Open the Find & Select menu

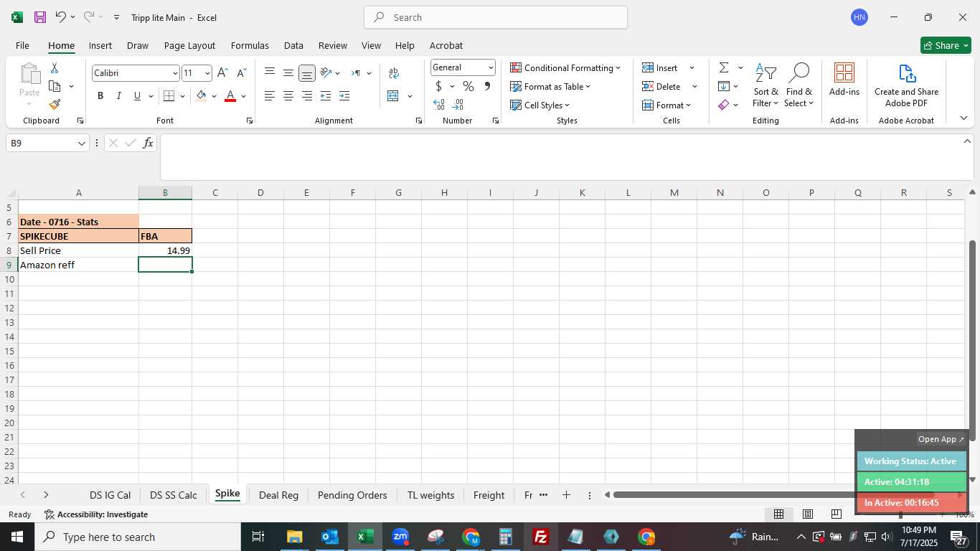coord(798,85)
